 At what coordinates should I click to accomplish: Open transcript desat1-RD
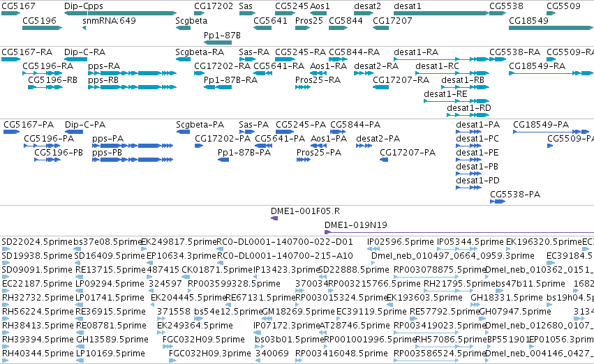469,108
